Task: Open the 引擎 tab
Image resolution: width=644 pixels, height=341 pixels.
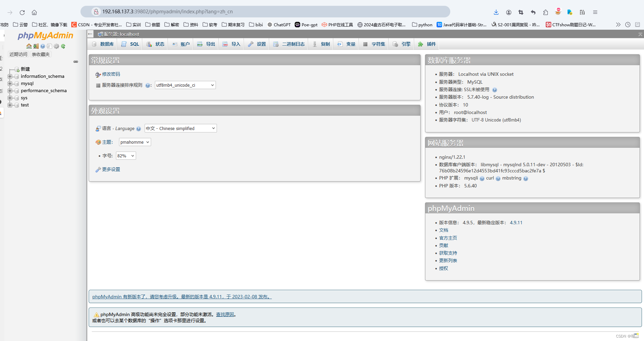Action: coord(401,44)
